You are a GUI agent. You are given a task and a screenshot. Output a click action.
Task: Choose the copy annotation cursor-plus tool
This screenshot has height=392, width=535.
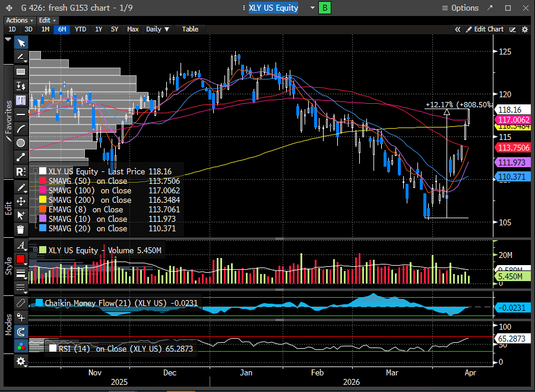21,215
